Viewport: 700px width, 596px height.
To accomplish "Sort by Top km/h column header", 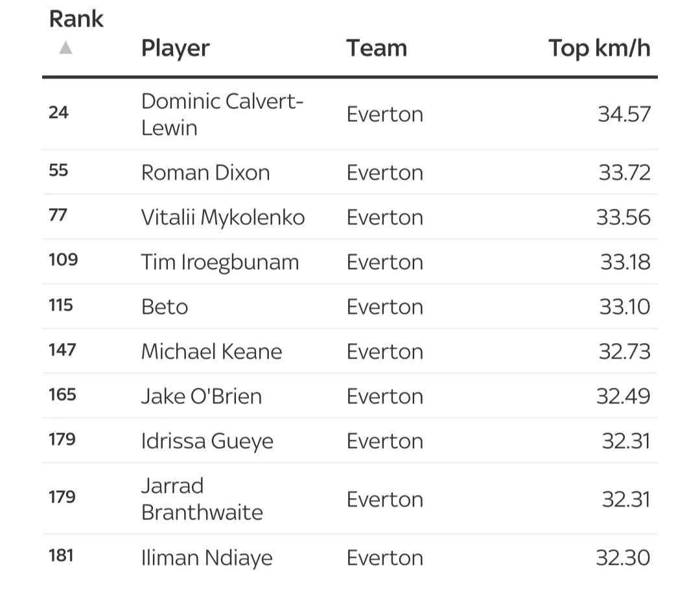I will (x=599, y=48).
